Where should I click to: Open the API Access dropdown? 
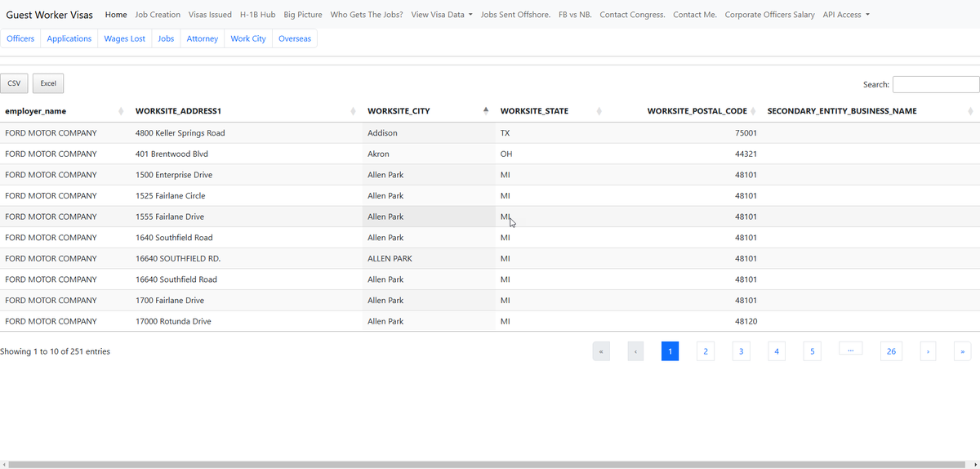pyautogui.click(x=846, y=15)
